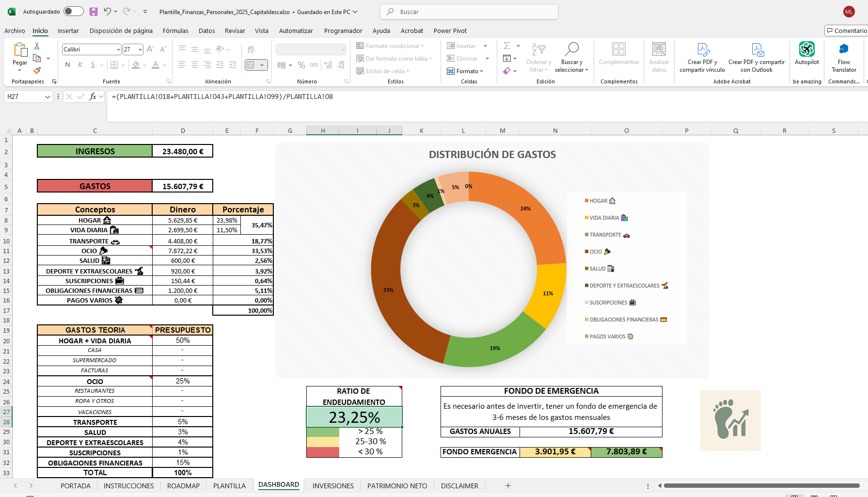The width and height of the screenshot is (868, 497).
Task: Click the Cut scissors icon
Action: [37, 46]
